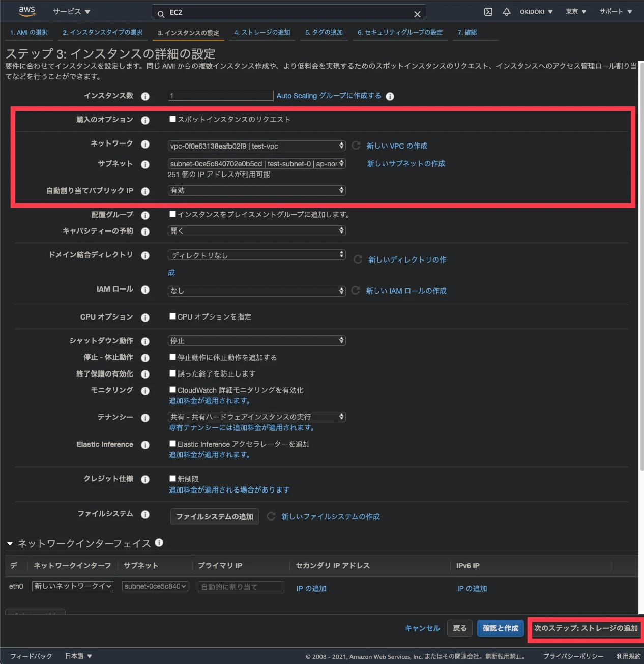Screen dimensions: 644x664
Task: Enable スポットインスタンスのリクエスト checkbox
Action: pos(172,119)
